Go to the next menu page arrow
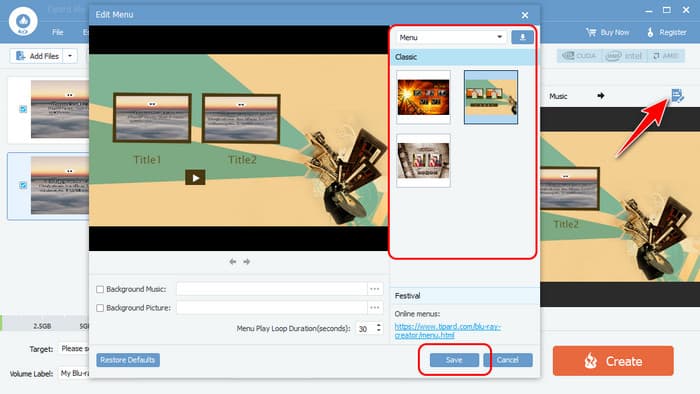This screenshot has height=394, width=700. pos(246,261)
